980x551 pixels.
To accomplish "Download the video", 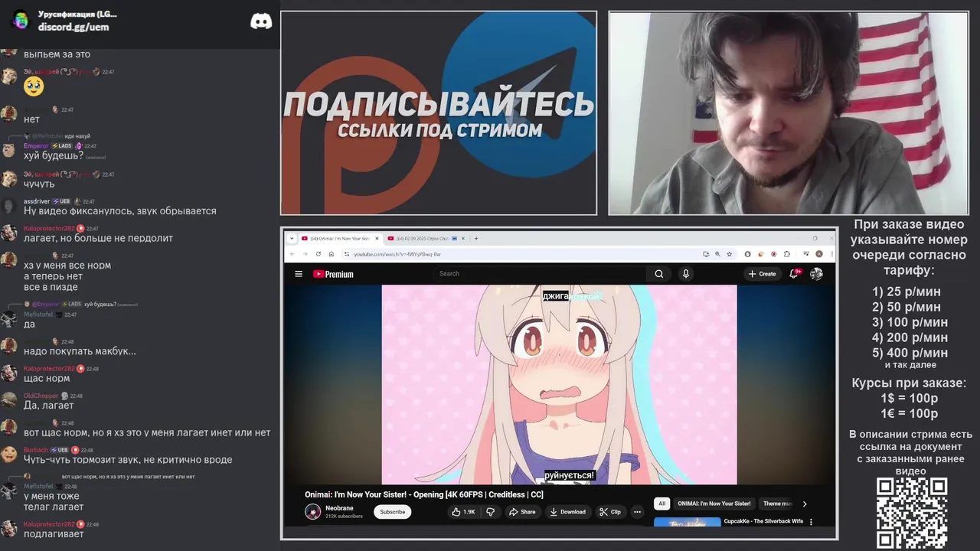I will (567, 512).
